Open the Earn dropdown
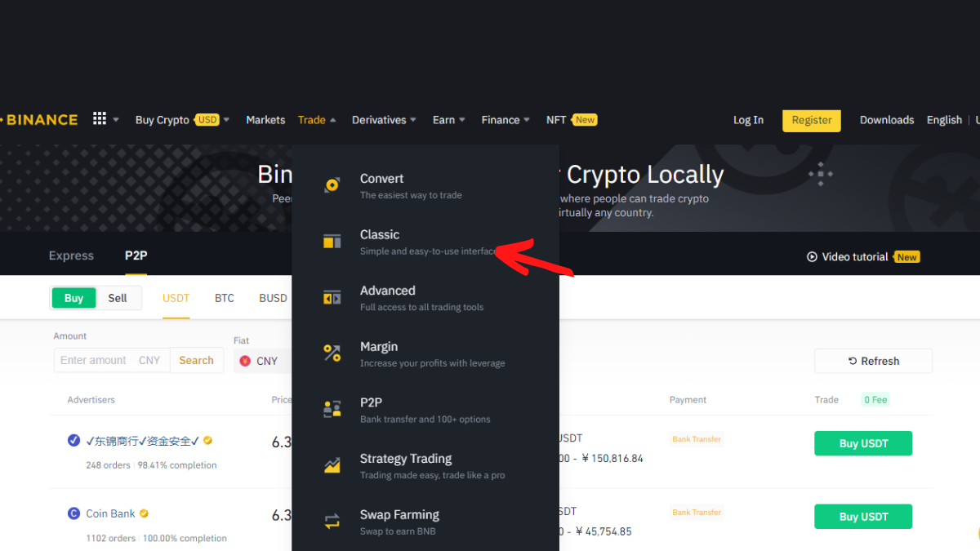Image resolution: width=980 pixels, height=551 pixels. [x=449, y=120]
